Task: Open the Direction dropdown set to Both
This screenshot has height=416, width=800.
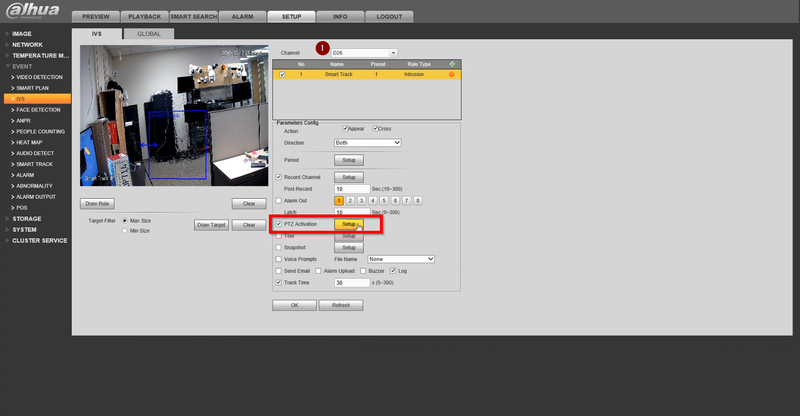Action: click(x=368, y=143)
